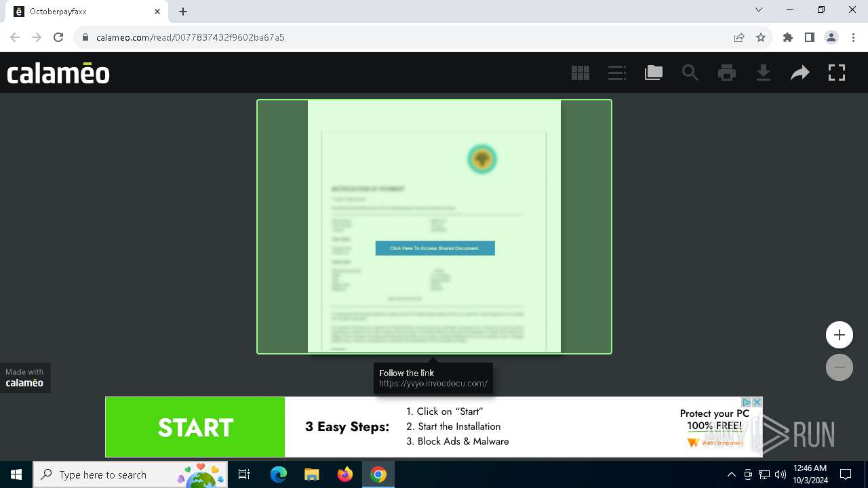Open File Explorer from taskbar

coord(311,474)
